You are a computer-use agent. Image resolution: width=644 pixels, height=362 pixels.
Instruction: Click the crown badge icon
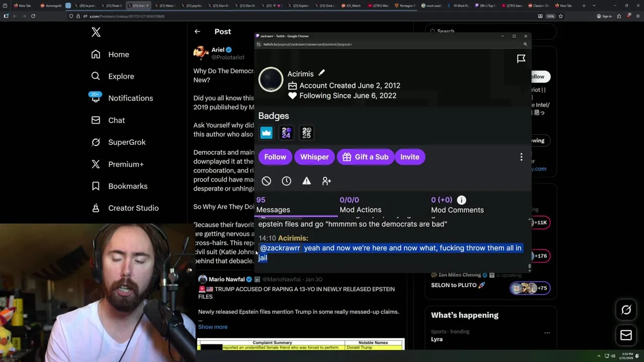[x=266, y=133]
